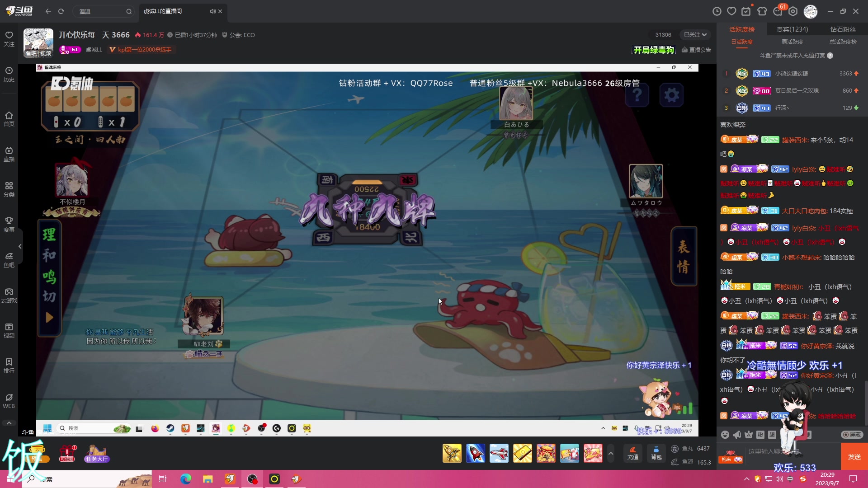The image size is (868, 488).
Task: Click the game help question mark
Action: 637,95
